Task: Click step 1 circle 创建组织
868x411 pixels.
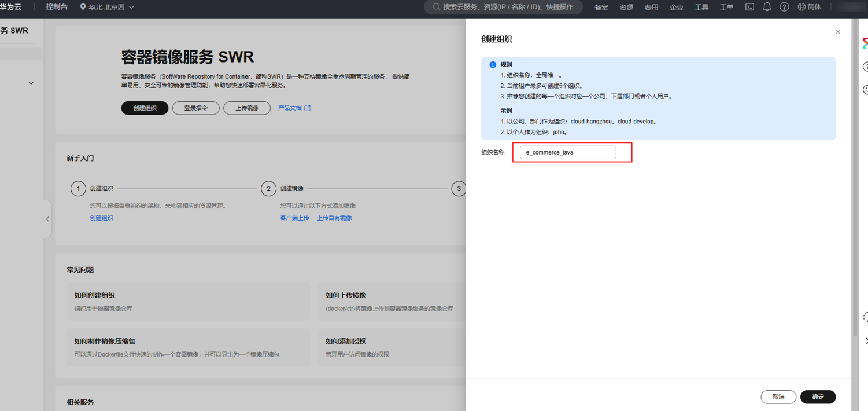Action: click(79, 189)
